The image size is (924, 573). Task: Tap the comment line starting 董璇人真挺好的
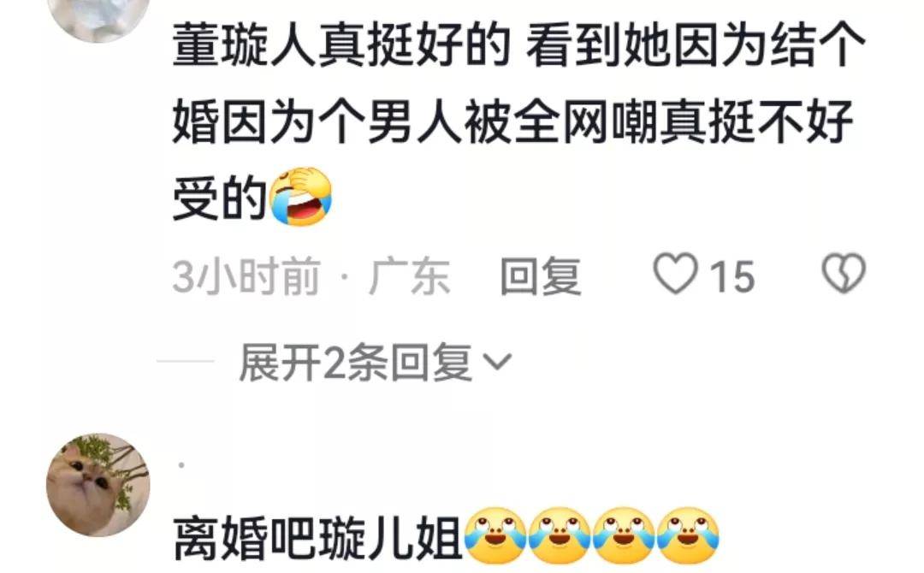[x=519, y=45]
